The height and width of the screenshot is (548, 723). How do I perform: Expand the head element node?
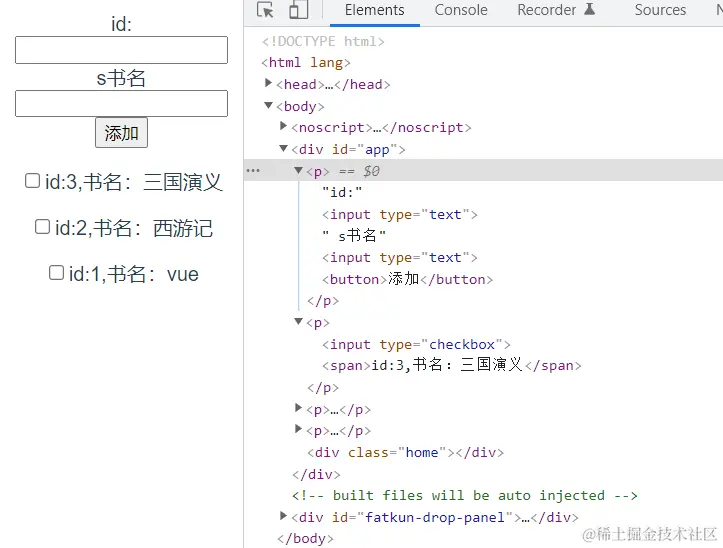click(x=268, y=83)
